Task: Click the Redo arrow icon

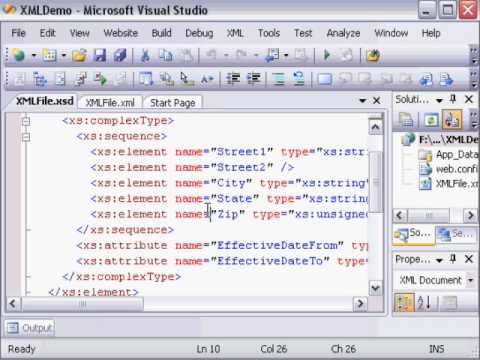Action: [241, 55]
